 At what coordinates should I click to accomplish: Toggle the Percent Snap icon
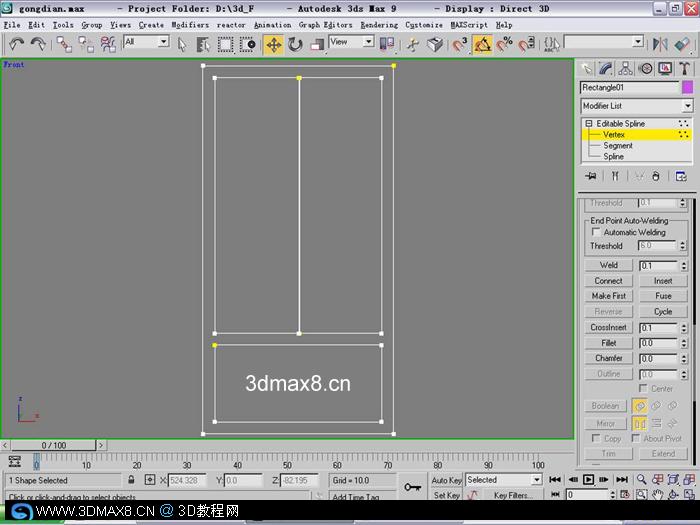pos(504,44)
